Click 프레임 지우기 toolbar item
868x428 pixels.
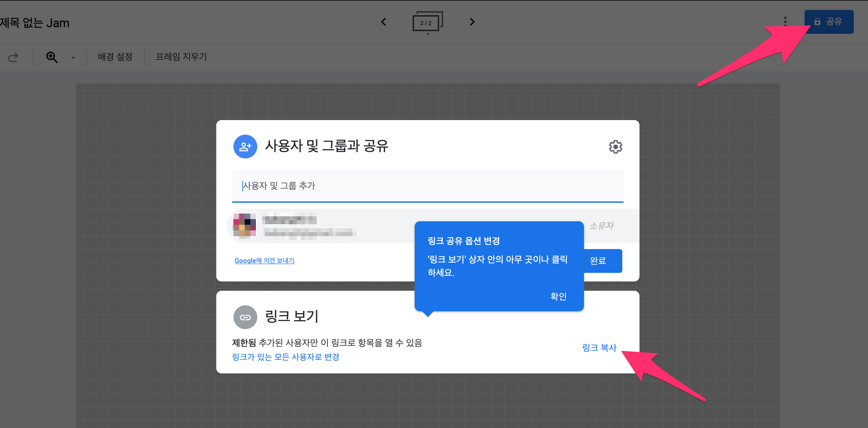point(181,57)
